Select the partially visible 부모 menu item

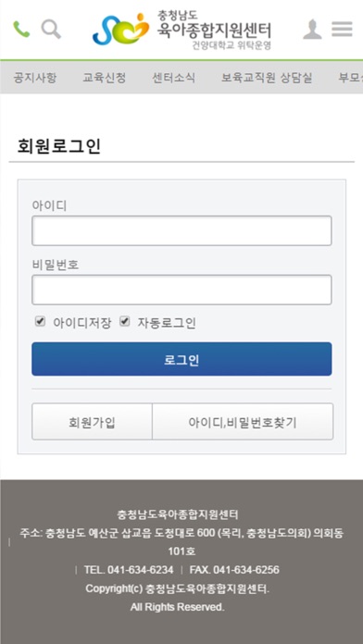tap(350, 78)
